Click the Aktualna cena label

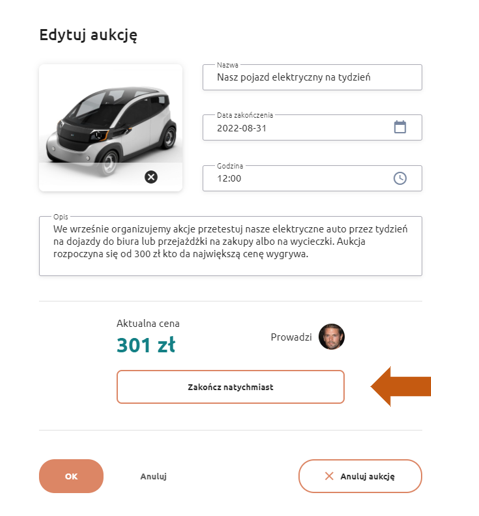point(148,323)
